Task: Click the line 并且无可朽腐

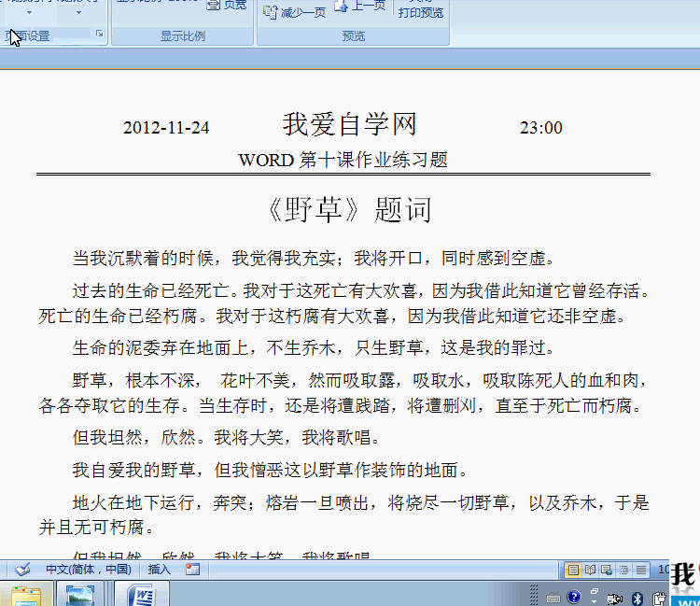Action: point(96,528)
